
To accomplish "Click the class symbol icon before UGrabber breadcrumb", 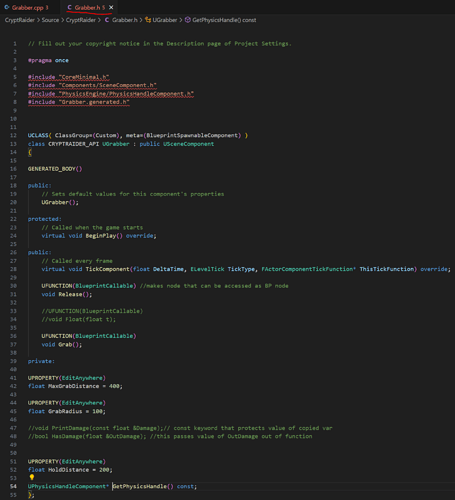I will click(148, 20).
